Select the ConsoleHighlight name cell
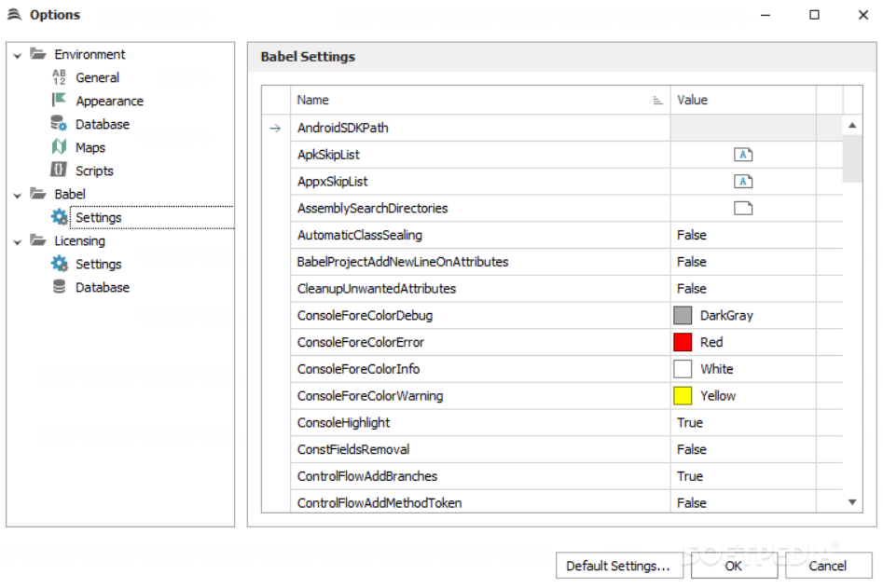The image size is (883, 588). (480, 422)
